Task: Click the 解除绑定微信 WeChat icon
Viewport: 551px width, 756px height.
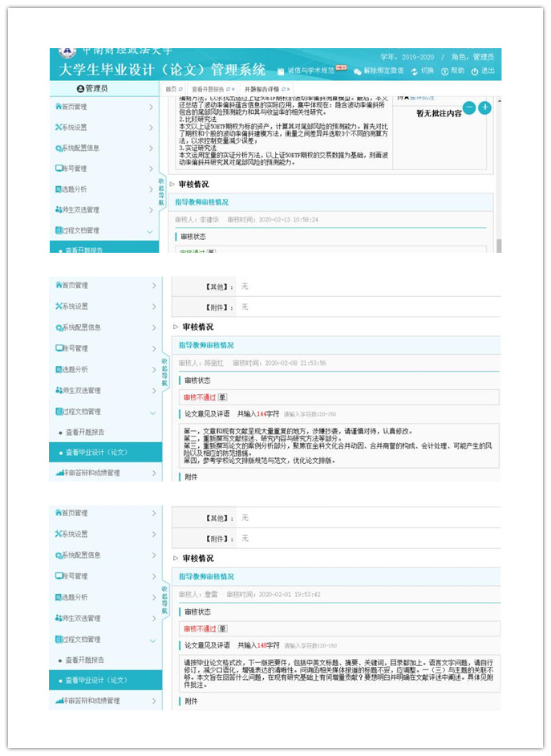Action: click(358, 71)
